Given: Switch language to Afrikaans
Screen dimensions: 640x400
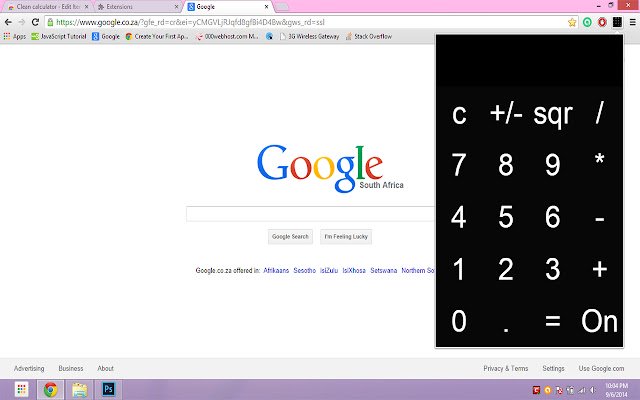Looking at the screenshot, I should coord(276,270).
